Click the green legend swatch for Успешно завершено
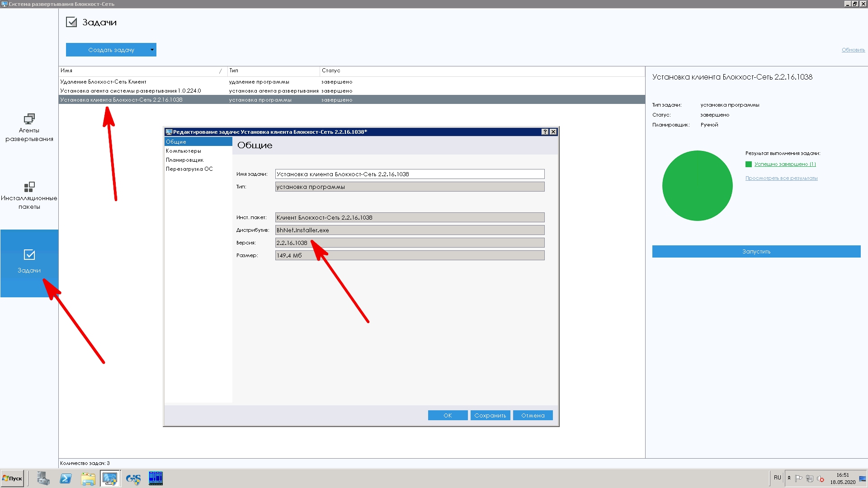This screenshot has width=868, height=488. 749,164
